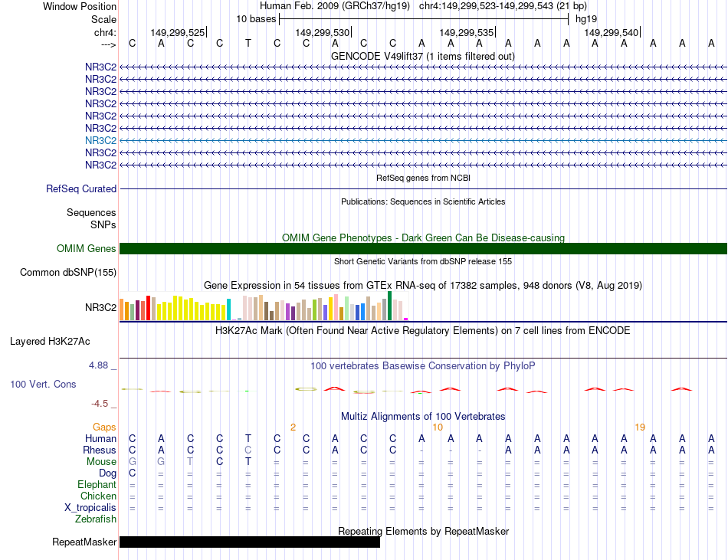Click the Layered H3K27Ac label

[50, 342]
